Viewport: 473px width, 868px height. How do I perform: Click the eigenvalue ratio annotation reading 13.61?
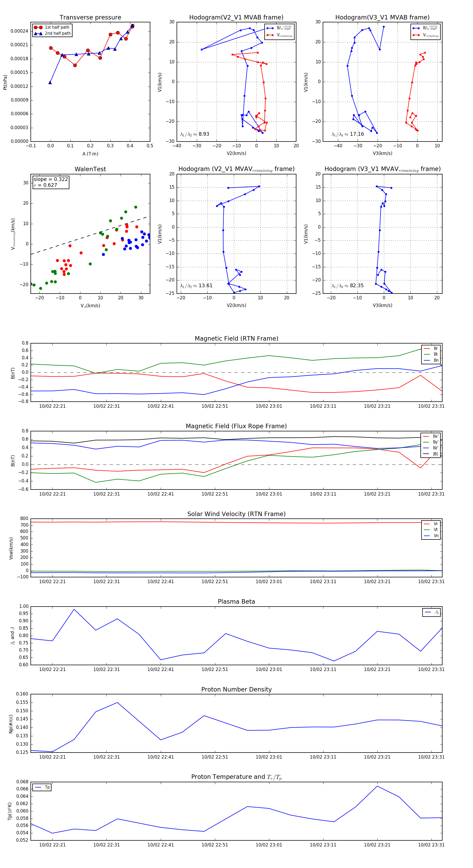point(196,286)
